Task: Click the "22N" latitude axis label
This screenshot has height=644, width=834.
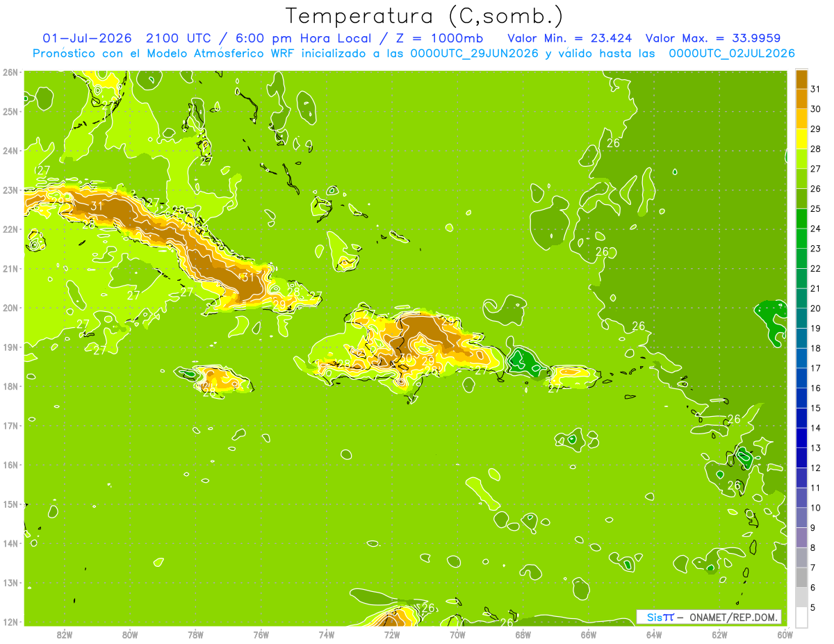Action: click(x=10, y=229)
